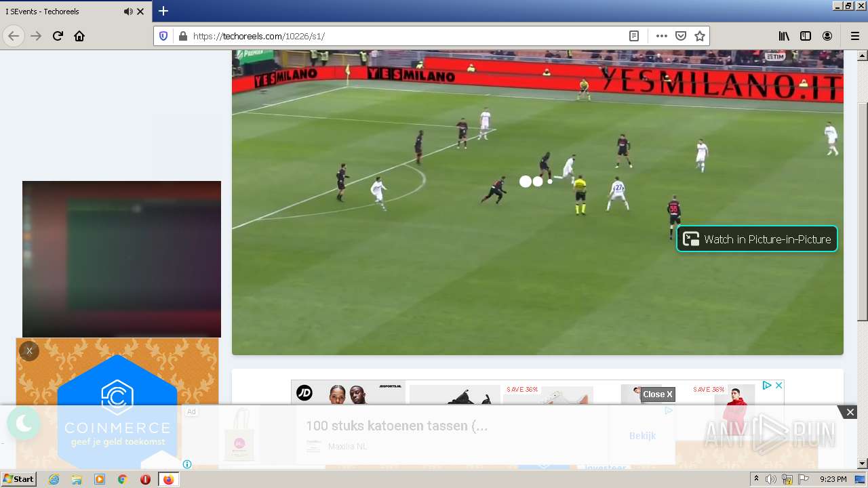The width and height of the screenshot is (868, 488).
Task: Select the Firefox taskbar button
Action: point(168,479)
